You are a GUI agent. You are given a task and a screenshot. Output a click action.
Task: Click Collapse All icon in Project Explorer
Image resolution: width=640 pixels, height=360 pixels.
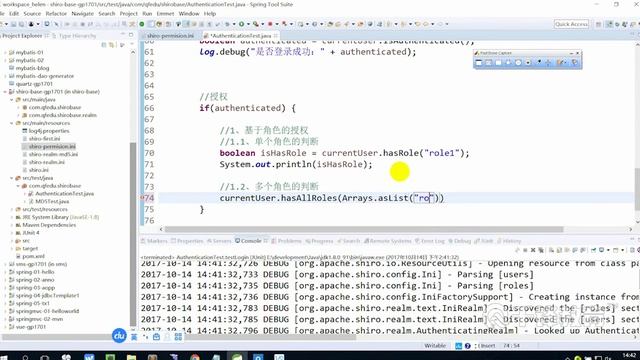tap(104, 45)
